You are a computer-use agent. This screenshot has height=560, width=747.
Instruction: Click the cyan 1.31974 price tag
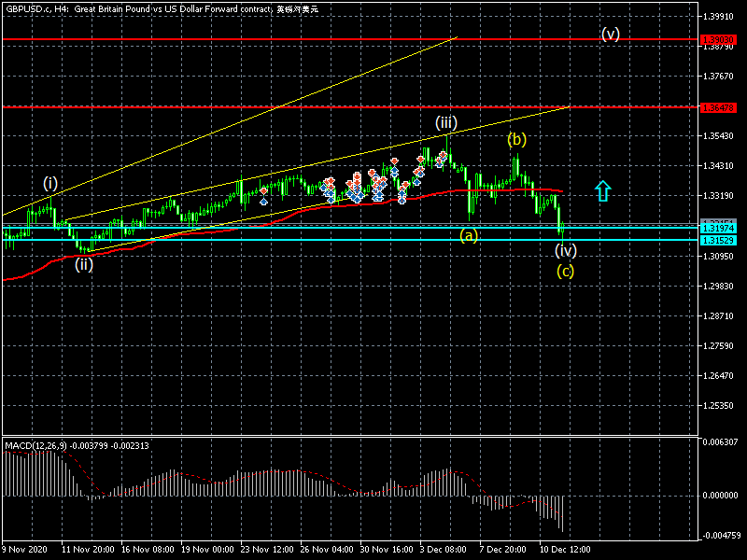click(x=718, y=229)
